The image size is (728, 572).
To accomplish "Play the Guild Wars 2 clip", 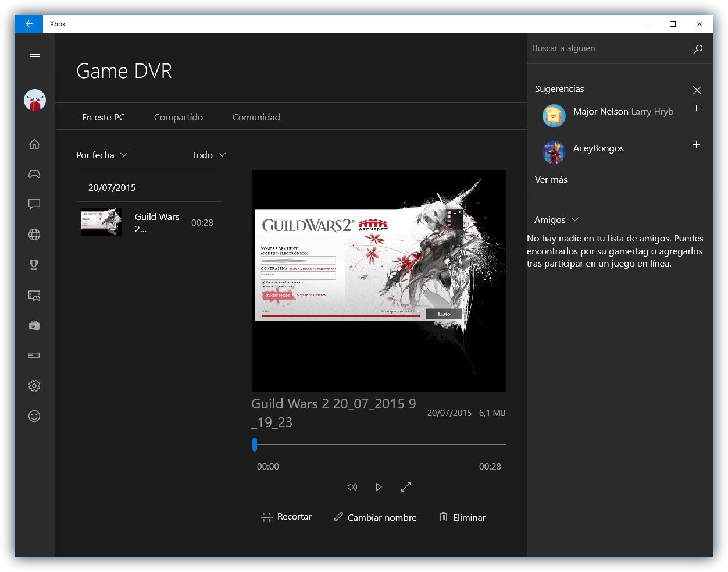I will point(379,487).
